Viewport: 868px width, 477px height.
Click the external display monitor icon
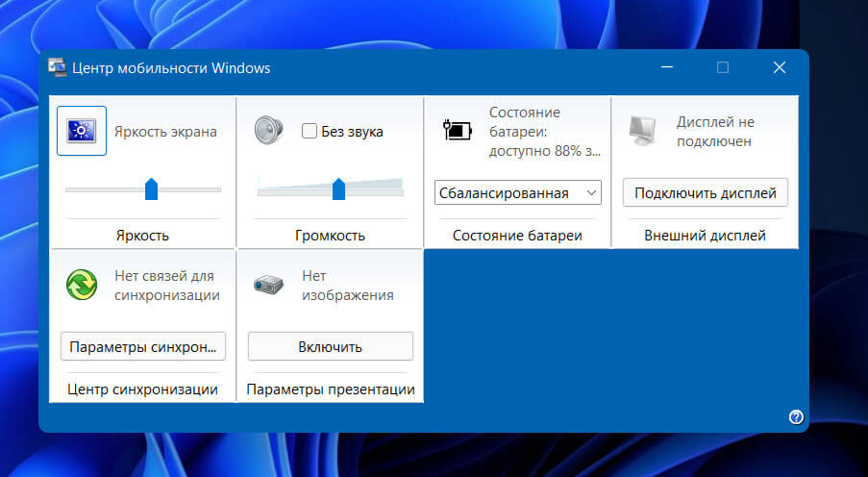click(643, 131)
